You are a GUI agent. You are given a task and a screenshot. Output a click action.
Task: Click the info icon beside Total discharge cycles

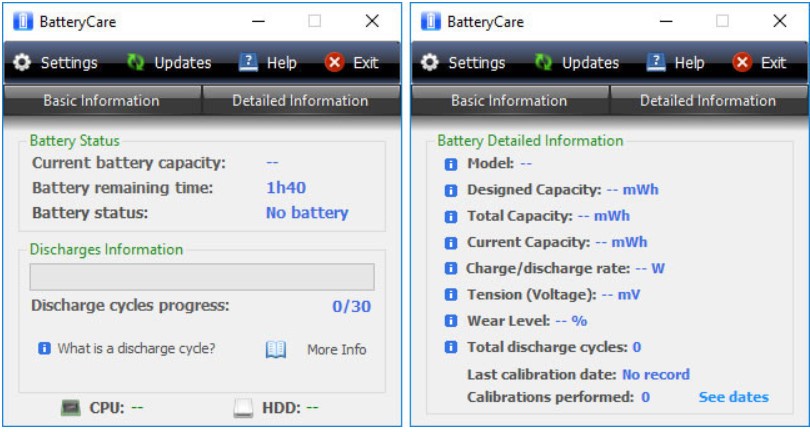(x=451, y=348)
